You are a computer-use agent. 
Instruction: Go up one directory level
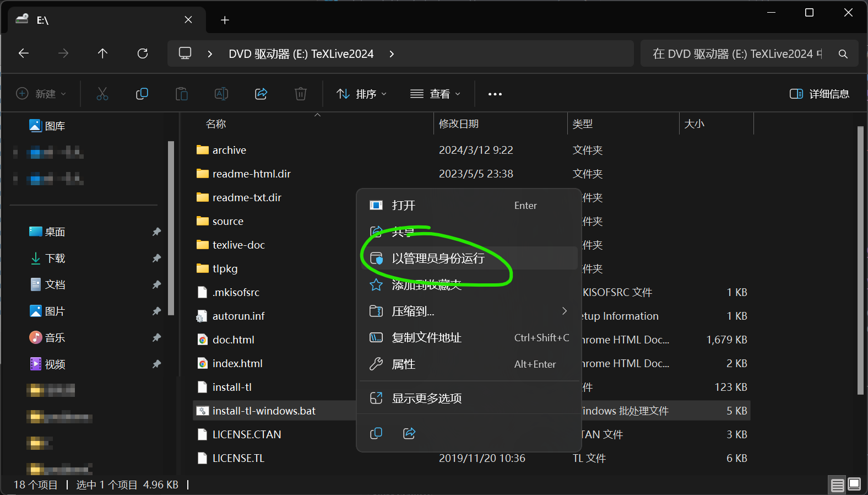[102, 53]
